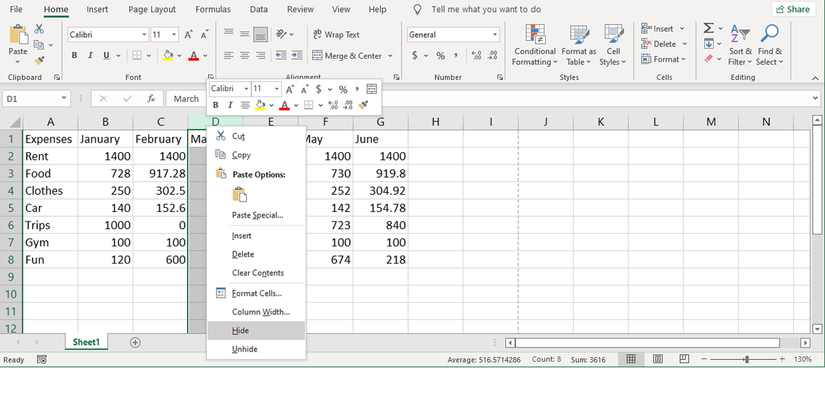Click the Format Painter brush in the ribbon Clipboard group
Screen dimensions: 825x413
click(39, 61)
